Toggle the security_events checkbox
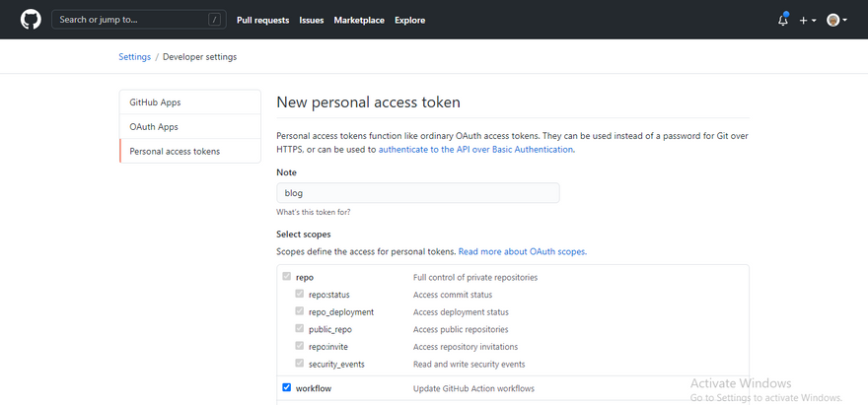The image size is (868, 405). pyautogui.click(x=300, y=364)
